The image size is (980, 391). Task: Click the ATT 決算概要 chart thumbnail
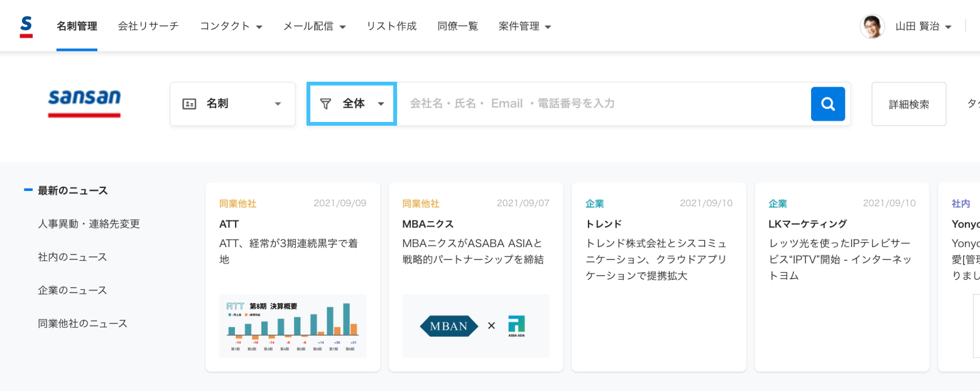tap(293, 326)
